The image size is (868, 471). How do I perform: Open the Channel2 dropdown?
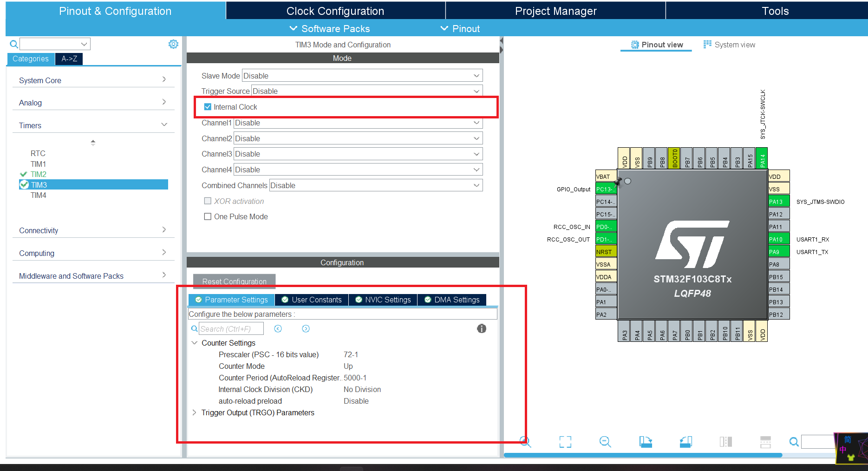click(358, 138)
